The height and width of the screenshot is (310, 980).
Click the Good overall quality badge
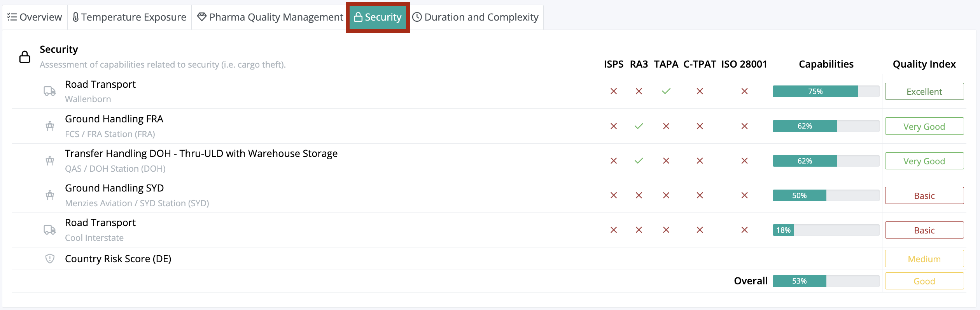(924, 281)
